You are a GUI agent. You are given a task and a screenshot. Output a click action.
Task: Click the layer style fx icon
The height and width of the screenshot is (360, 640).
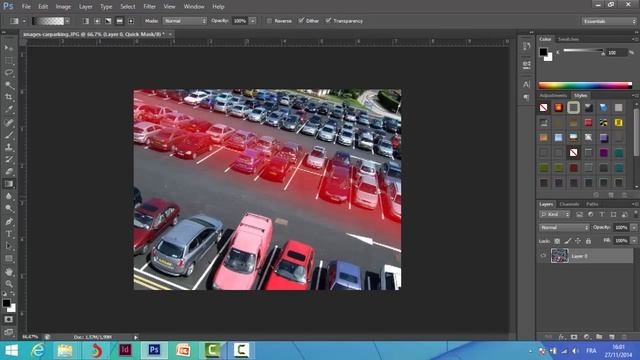(x=562, y=337)
